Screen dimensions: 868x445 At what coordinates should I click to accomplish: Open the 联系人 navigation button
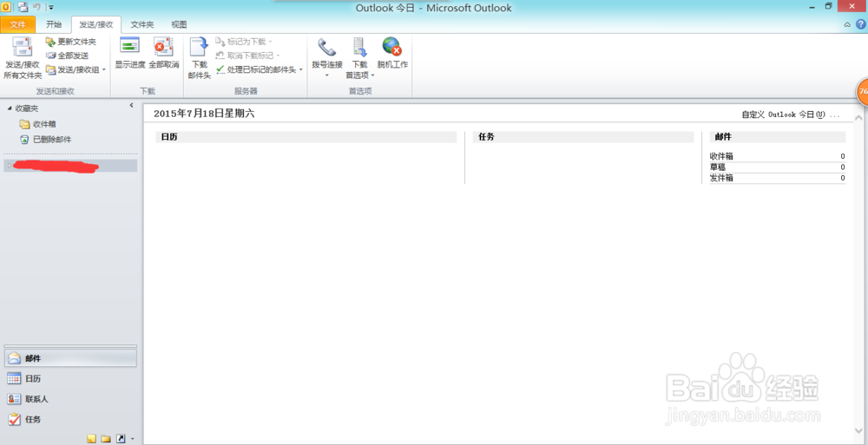[70, 398]
